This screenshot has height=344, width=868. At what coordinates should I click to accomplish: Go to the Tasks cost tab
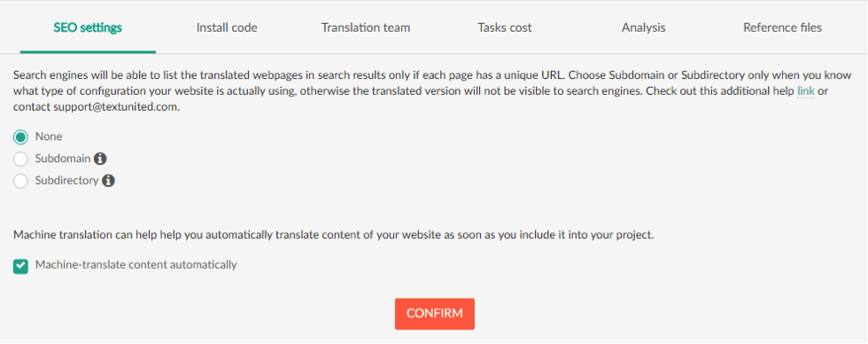point(505,27)
